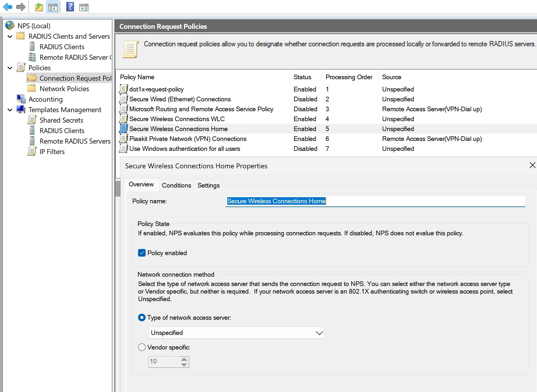Select Connection Request Policies in tree
537x392 pixels.
click(x=69, y=78)
